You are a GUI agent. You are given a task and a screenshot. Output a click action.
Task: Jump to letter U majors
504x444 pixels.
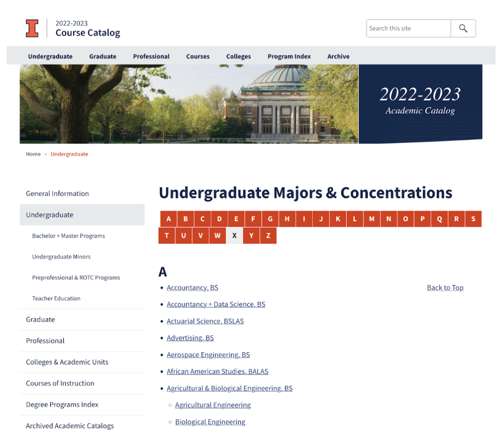point(183,236)
